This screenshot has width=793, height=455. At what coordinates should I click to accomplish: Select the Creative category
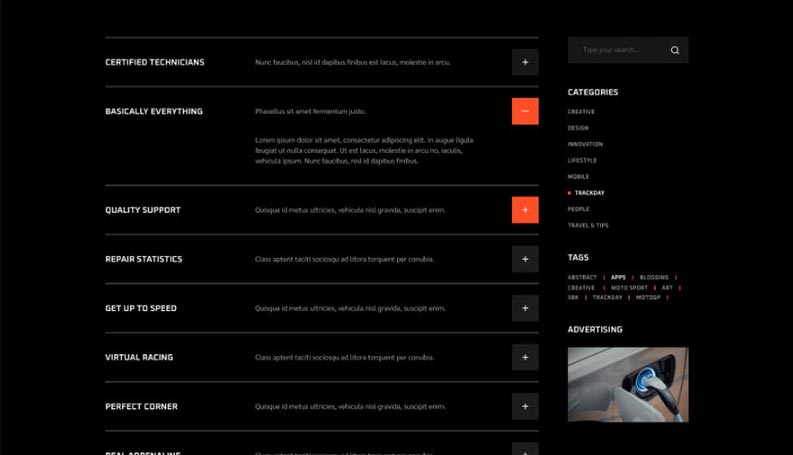click(581, 112)
